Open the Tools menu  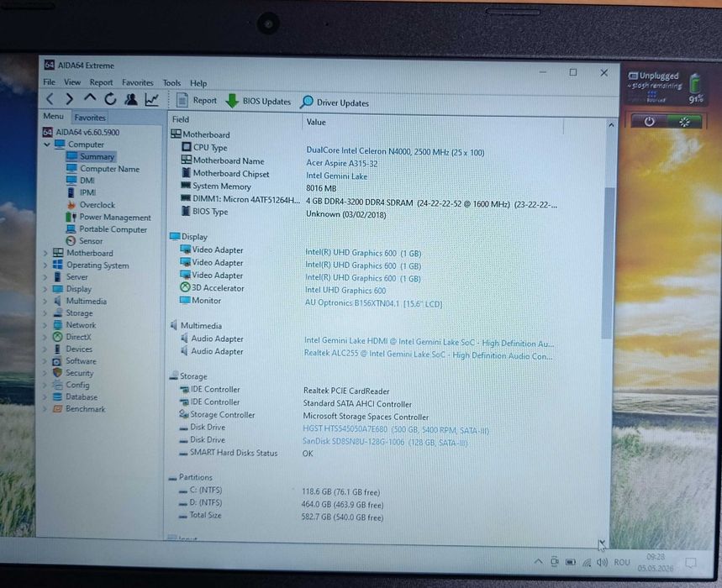(x=171, y=83)
